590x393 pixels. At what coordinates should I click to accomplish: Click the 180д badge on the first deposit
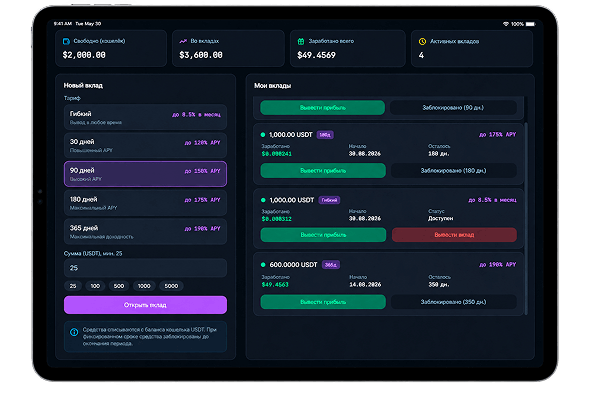325,135
